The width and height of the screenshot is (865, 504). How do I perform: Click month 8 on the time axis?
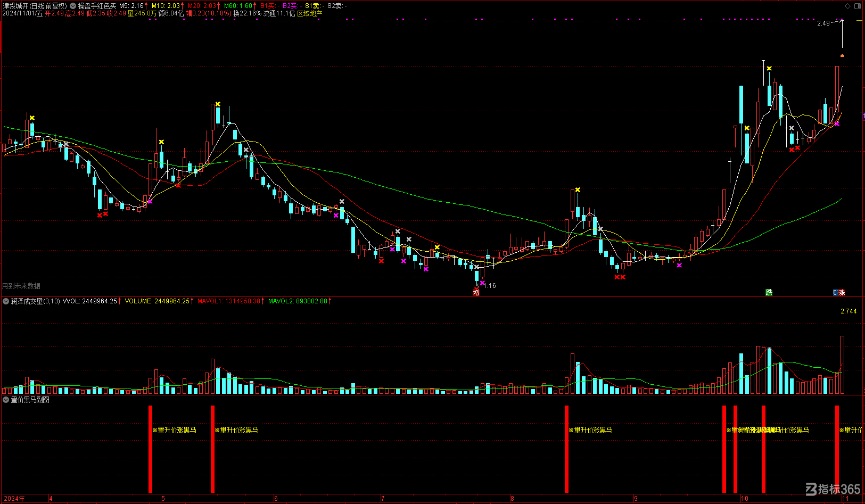[x=512, y=499]
